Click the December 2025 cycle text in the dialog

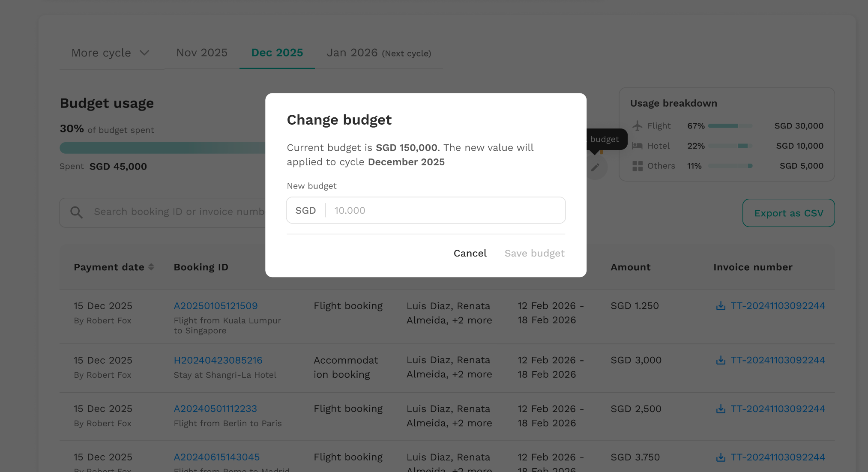[406, 162]
